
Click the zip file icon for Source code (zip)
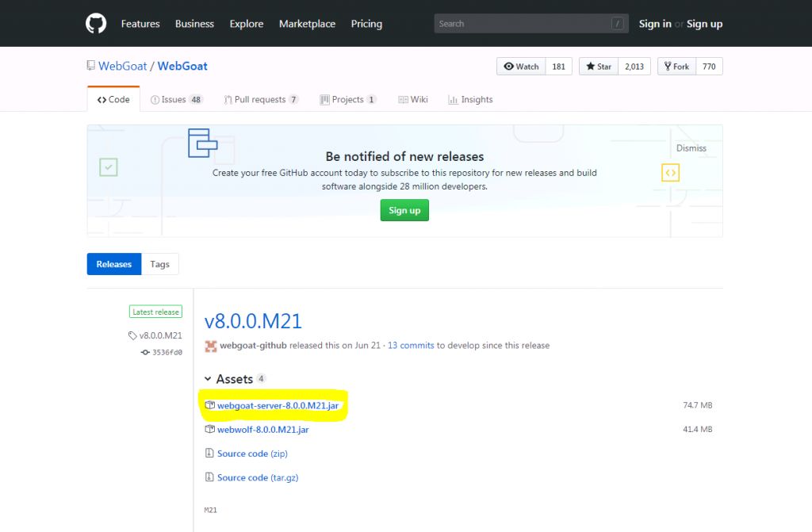[209, 453]
